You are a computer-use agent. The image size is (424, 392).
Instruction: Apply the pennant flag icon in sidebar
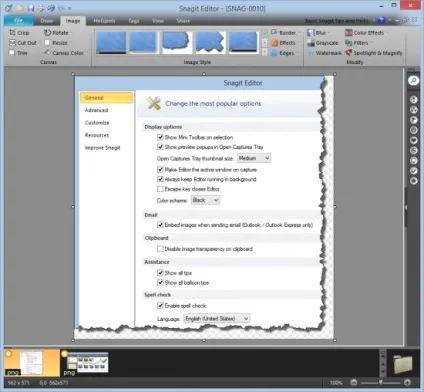413,120
